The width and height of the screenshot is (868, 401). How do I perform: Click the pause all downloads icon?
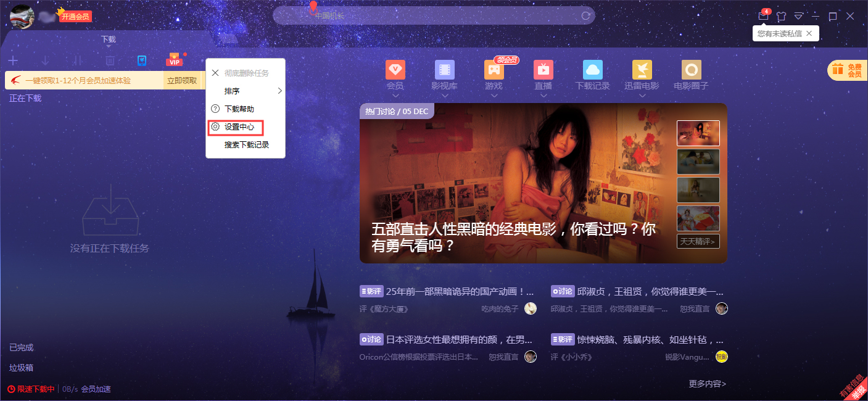(x=77, y=60)
